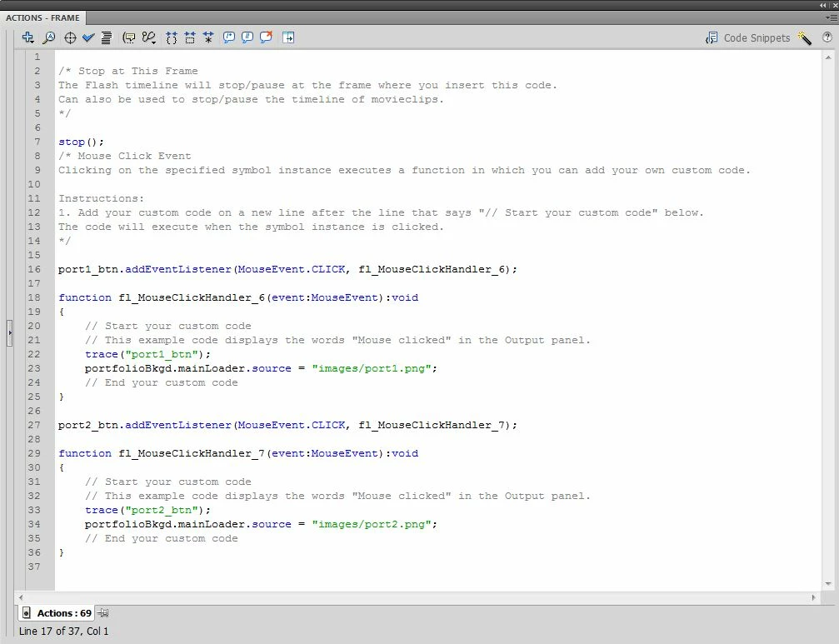Click the trace("port2_btn"); line
The image size is (839, 644).
[147, 510]
